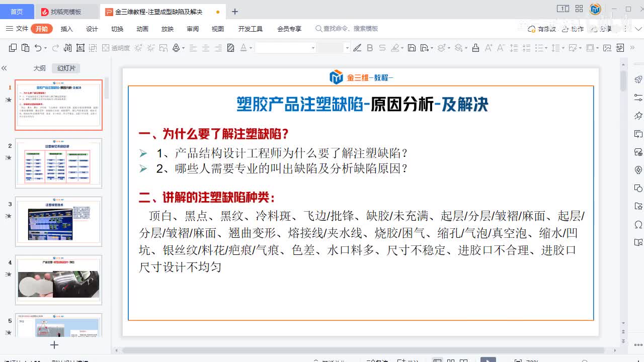Image resolution: width=644 pixels, height=362 pixels.
Task: Select slide 3 thumbnail in panel
Action: (x=59, y=221)
